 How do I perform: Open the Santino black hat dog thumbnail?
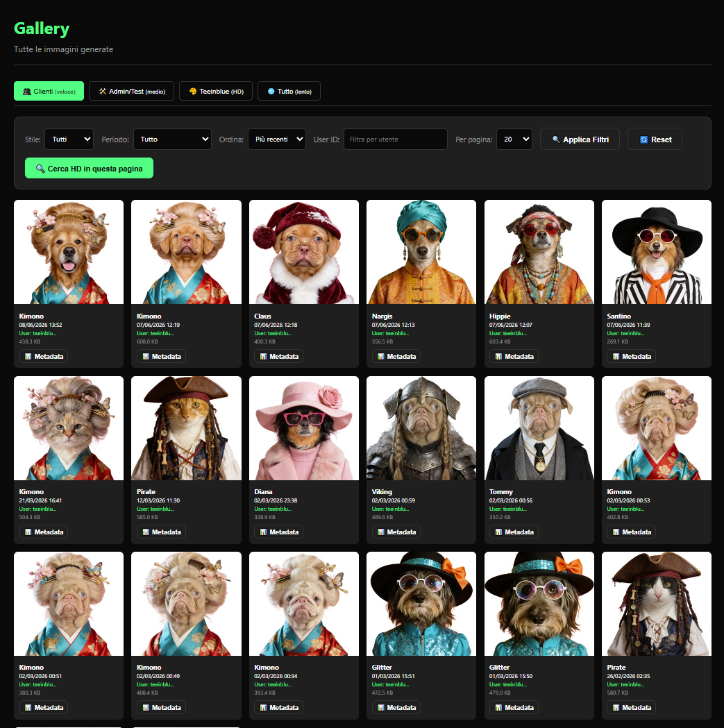(657, 252)
